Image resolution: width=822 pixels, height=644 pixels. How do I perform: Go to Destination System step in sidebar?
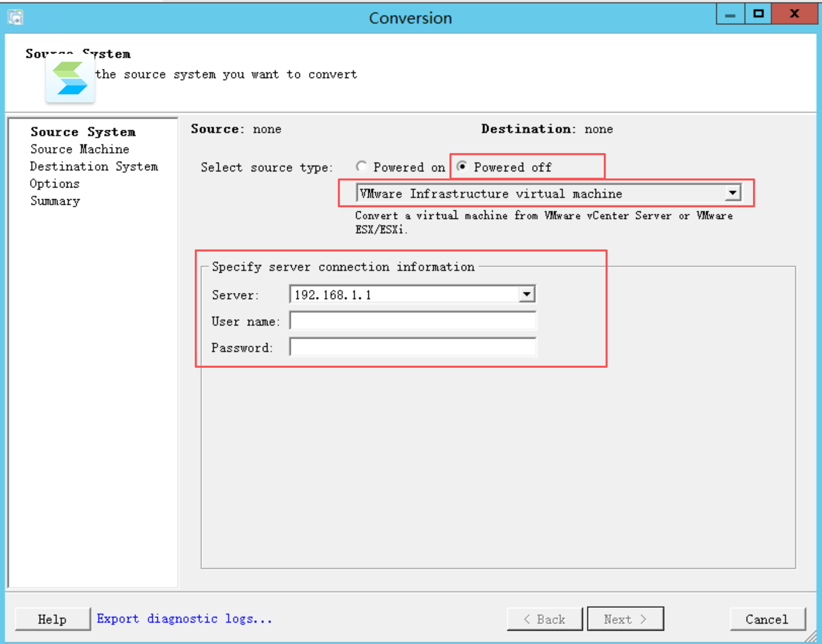94,166
